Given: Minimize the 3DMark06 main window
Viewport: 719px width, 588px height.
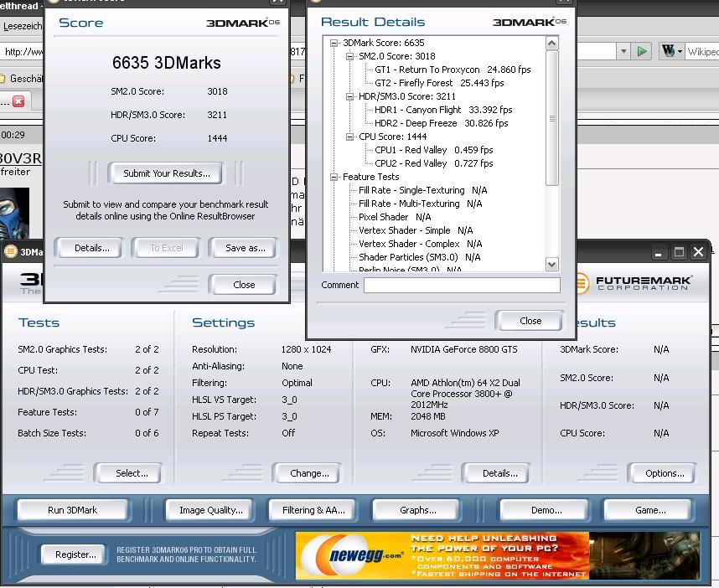Looking at the screenshot, I should tap(659, 252).
